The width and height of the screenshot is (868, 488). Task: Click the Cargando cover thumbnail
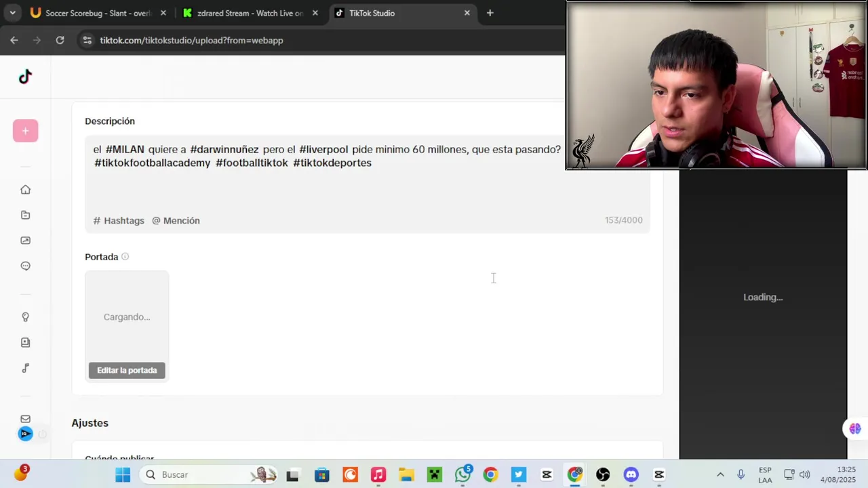pyautogui.click(x=127, y=317)
